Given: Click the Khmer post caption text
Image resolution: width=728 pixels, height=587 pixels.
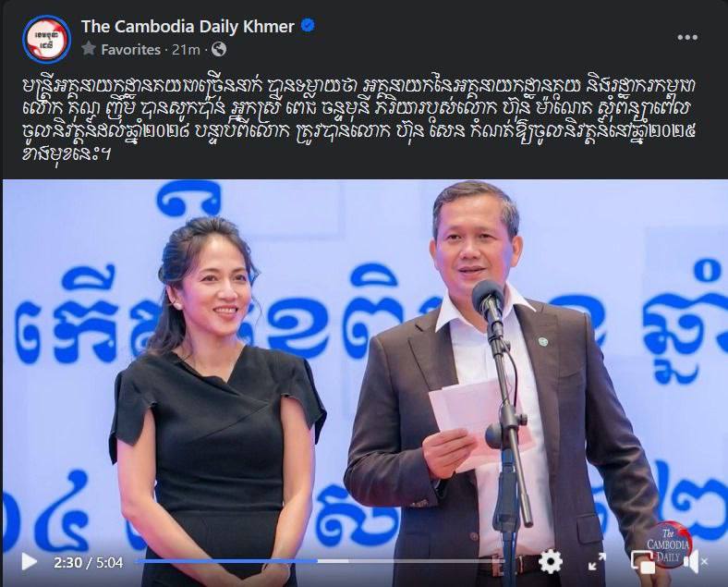Looking at the screenshot, I should 358,120.
